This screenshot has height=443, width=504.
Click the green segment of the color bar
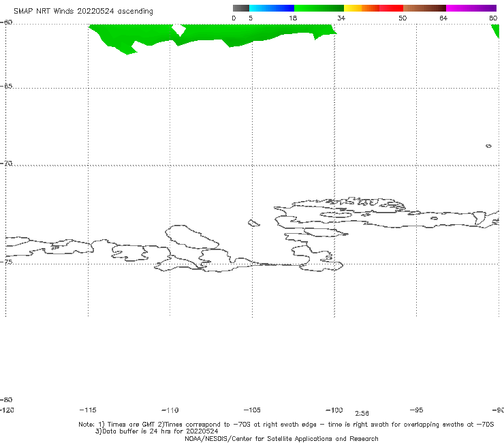click(x=319, y=8)
